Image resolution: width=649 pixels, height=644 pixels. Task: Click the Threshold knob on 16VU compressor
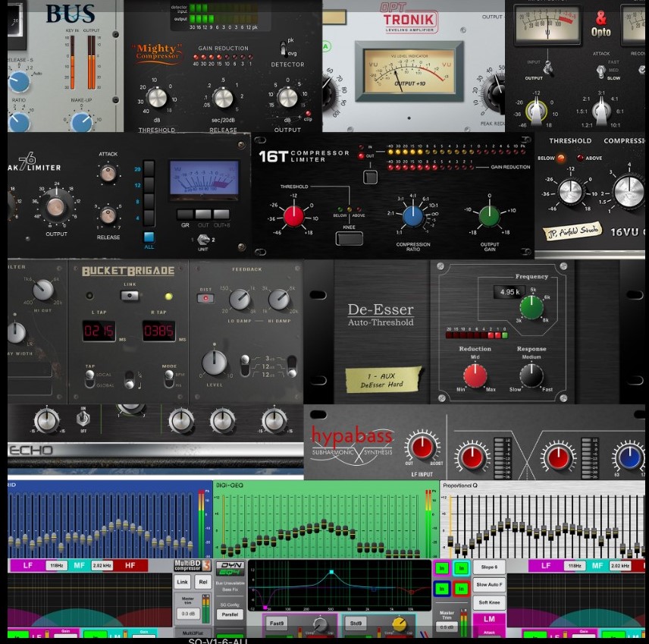570,192
